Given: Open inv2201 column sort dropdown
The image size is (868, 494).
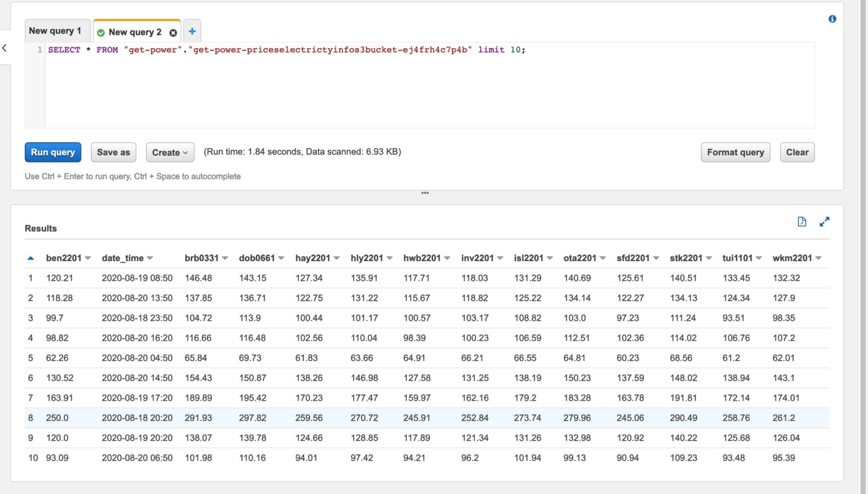Looking at the screenshot, I should [500, 258].
